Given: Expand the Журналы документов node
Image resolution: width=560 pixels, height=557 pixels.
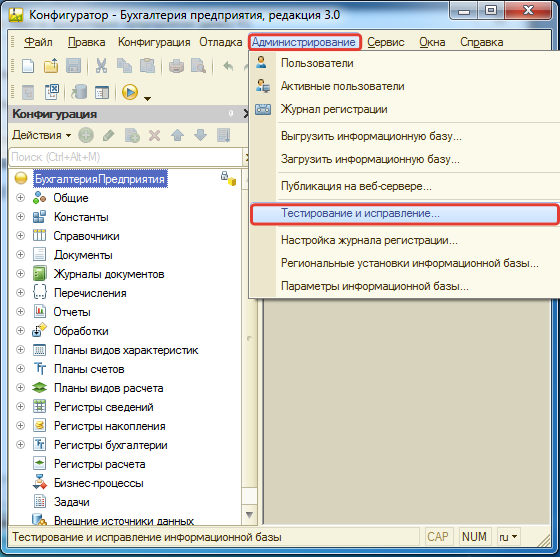Looking at the screenshot, I should tap(20, 274).
